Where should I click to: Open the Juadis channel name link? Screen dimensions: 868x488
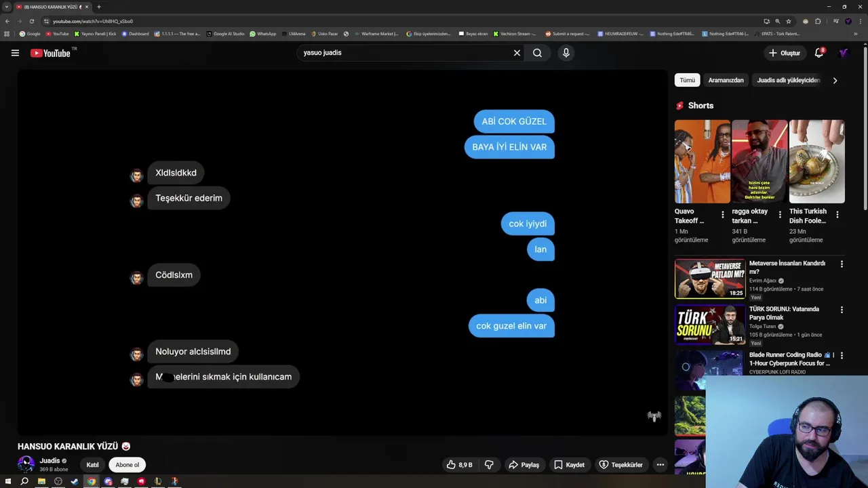point(50,461)
